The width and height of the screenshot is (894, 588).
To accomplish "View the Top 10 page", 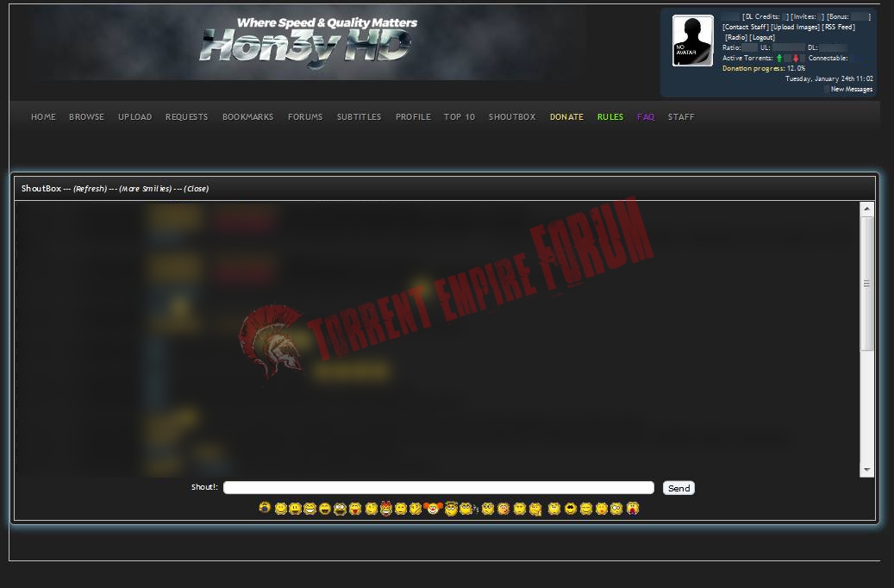I will tap(460, 117).
